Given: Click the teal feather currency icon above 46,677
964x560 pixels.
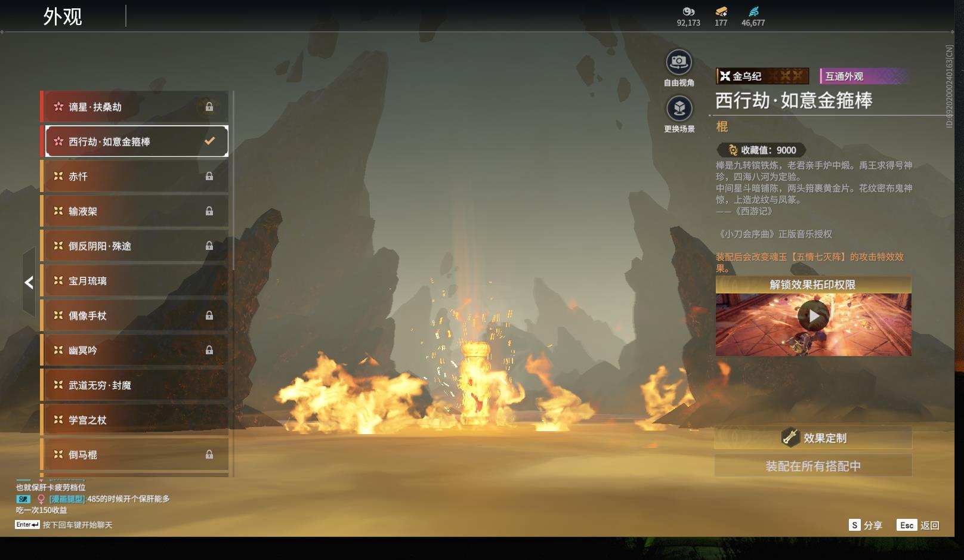Looking at the screenshot, I should (753, 11).
